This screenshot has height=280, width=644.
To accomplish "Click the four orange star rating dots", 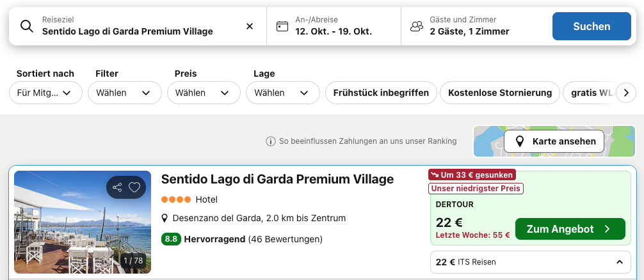I will pos(176,199).
